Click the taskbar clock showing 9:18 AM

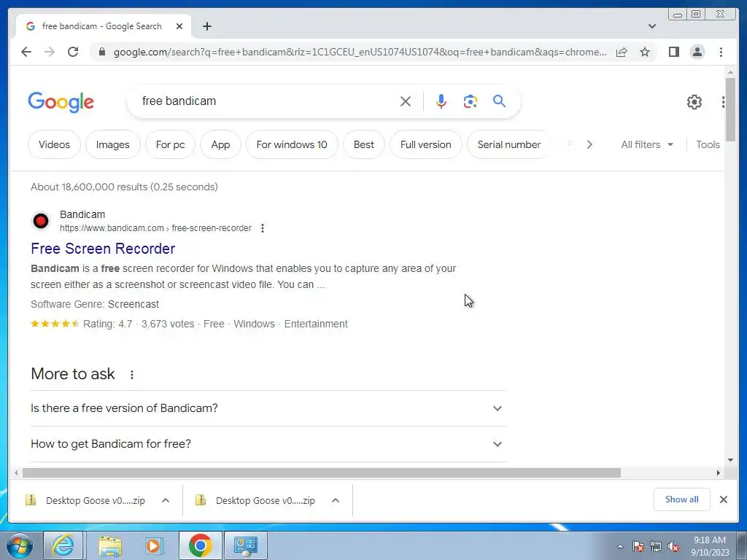tap(709, 546)
